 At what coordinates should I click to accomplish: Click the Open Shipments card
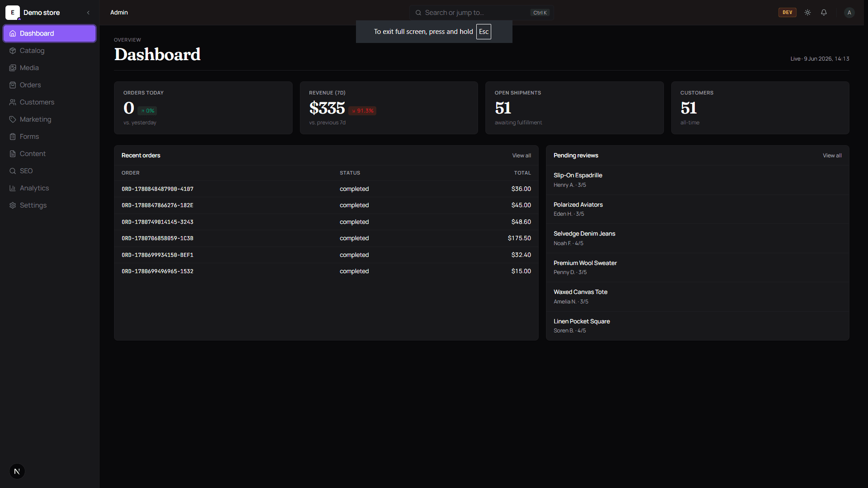point(574,108)
